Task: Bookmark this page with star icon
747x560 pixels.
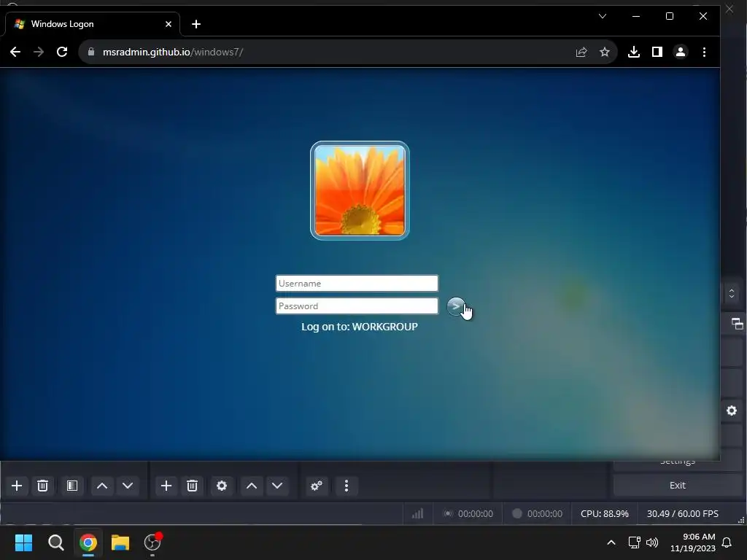Action: coord(605,52)
